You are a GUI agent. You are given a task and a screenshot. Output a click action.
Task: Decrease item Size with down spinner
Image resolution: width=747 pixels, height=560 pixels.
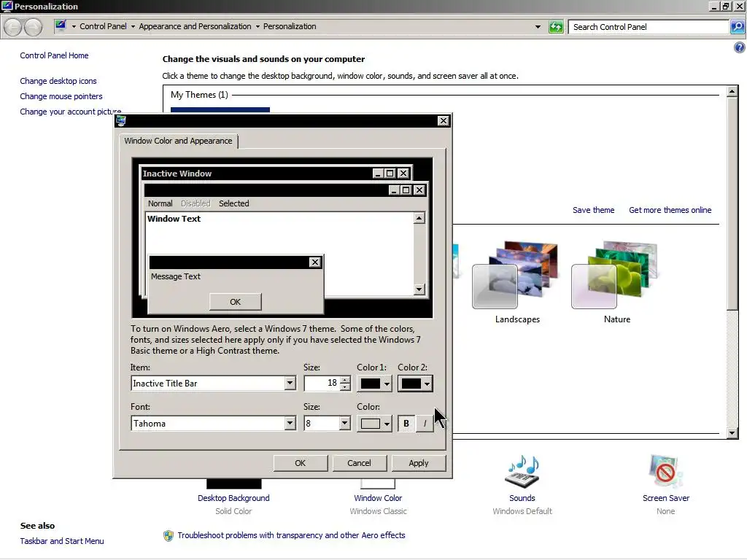coord(345,387)
